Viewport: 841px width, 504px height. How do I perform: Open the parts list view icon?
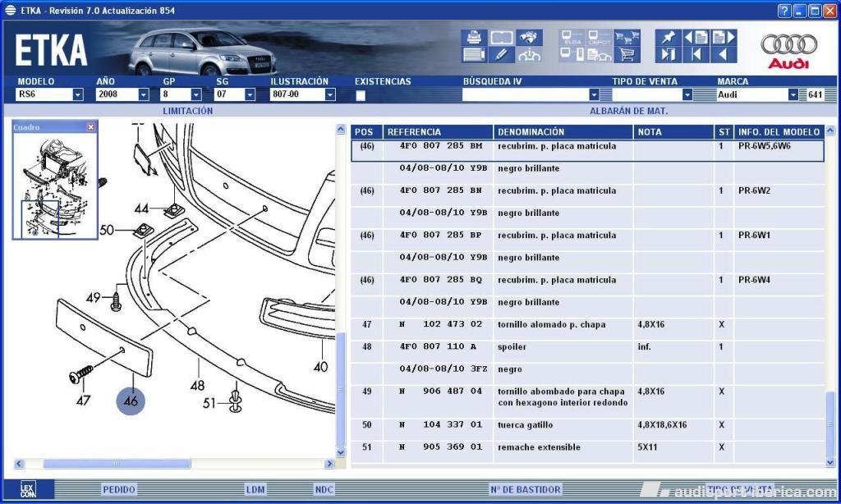474,54
